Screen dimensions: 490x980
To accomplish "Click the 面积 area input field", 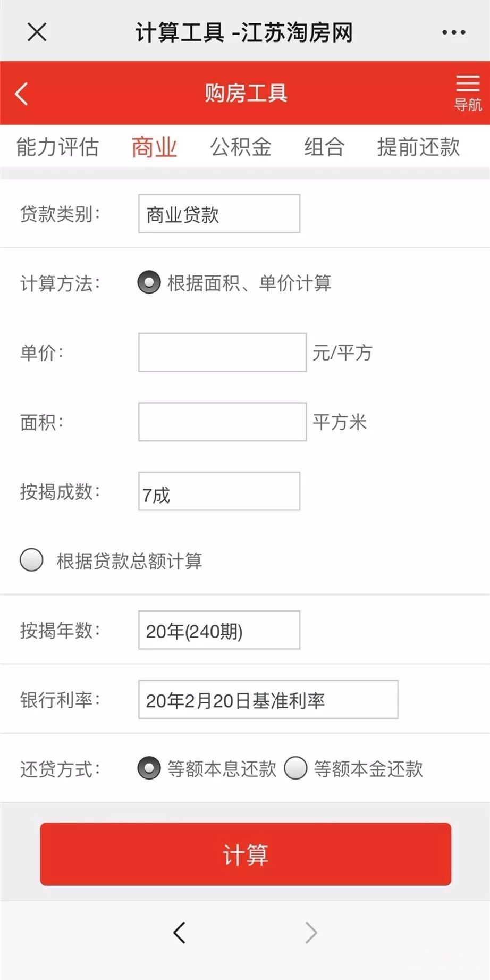I will click(222, 423).
